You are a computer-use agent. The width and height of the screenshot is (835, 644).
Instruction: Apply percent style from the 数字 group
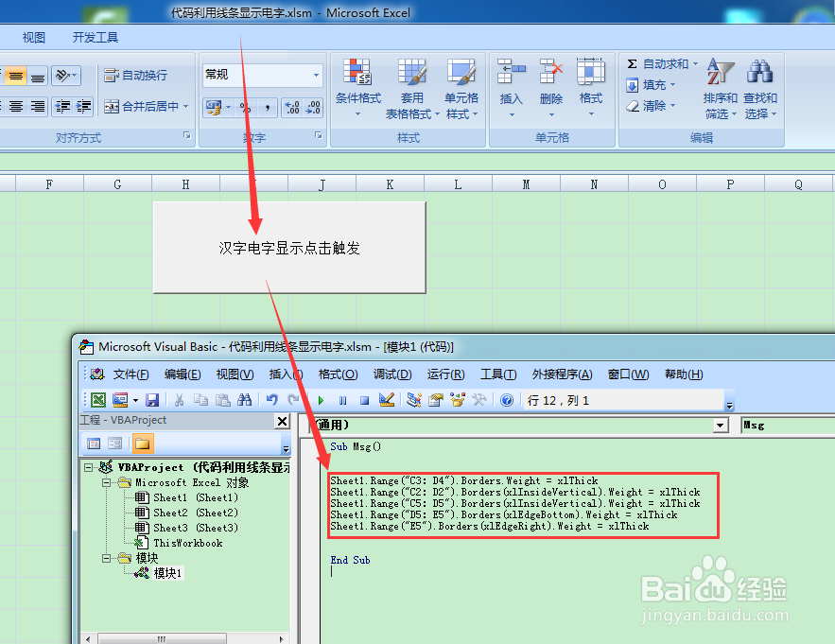coord(245,108)
